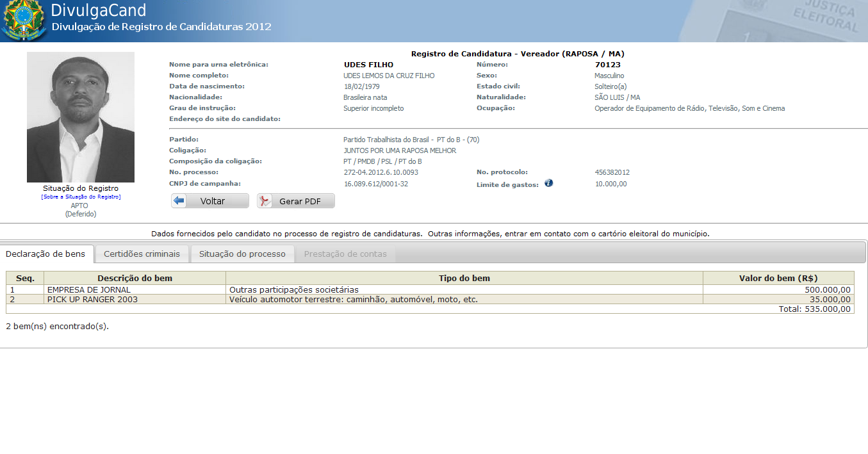Screen dimensions: 868x454
Task: Open the Situação do processo tab
Action: 242,254
